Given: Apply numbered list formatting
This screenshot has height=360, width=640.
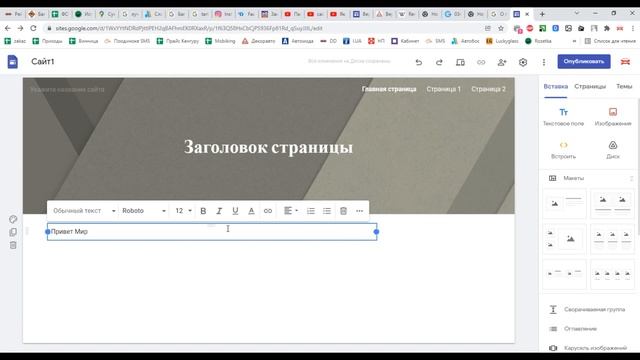Looking at the screenshot, I should (x=311, y=211).
